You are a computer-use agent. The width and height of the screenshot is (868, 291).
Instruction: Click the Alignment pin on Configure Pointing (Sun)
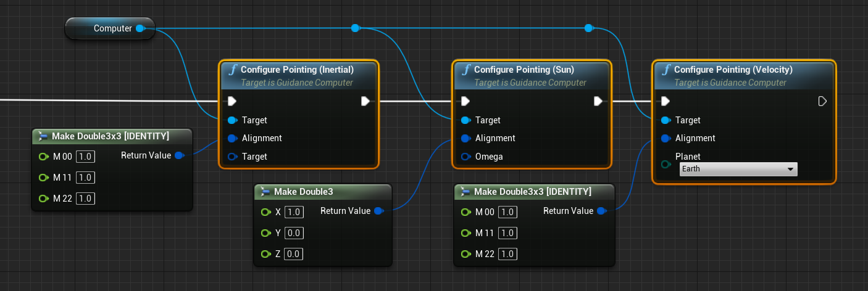click(x=465, y=138)
